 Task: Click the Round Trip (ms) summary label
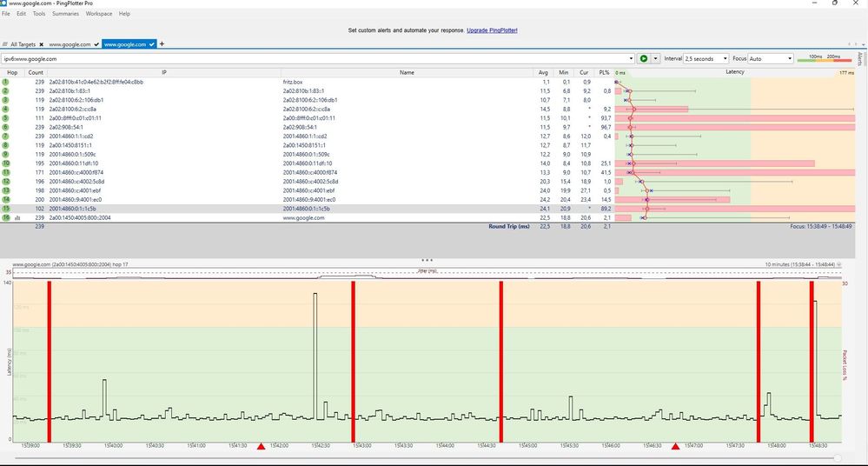(509, 226)
